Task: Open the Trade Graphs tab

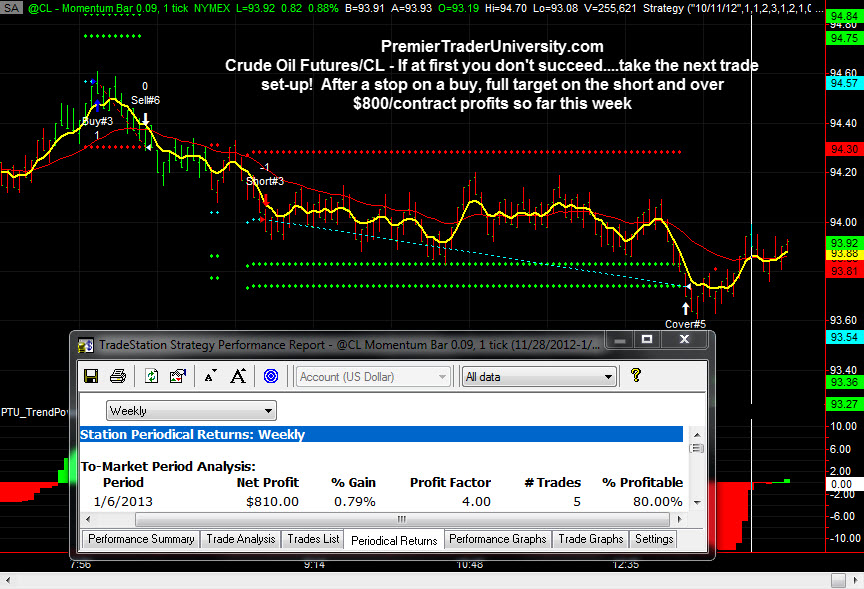Action: [x=591, y=539]
